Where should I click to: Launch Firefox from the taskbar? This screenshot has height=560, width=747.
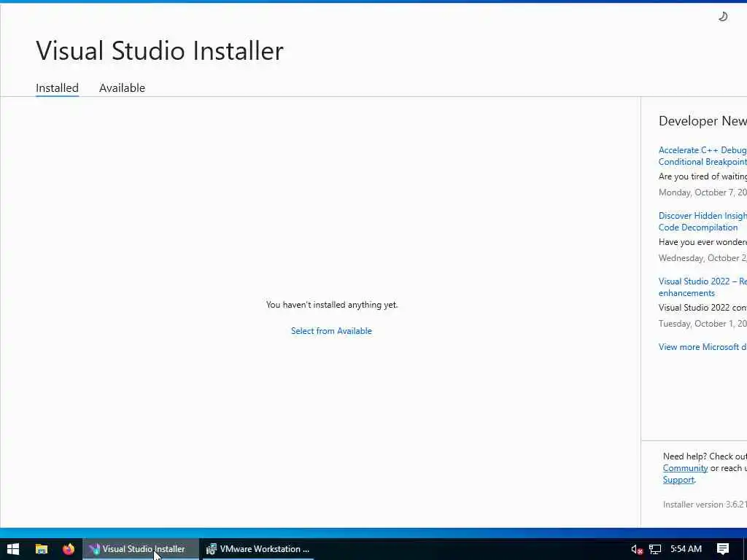tap(69, 549)
